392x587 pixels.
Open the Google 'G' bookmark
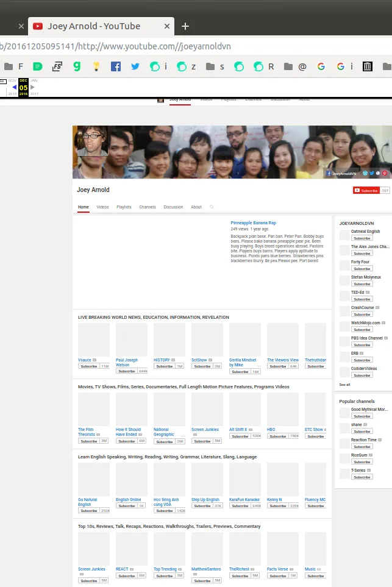point(321,66)
